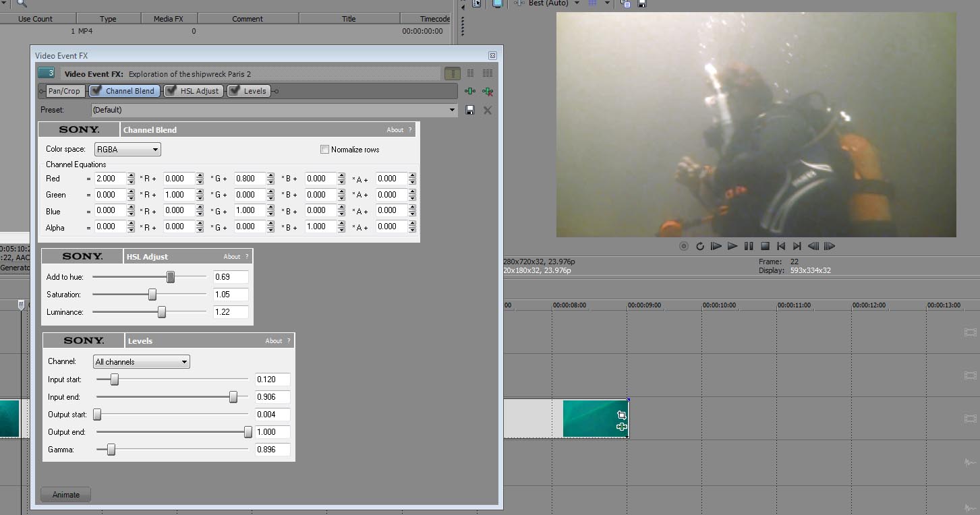Step to the next frame
The width and height of the screenshot is (980, 515).
click(830, 247)
